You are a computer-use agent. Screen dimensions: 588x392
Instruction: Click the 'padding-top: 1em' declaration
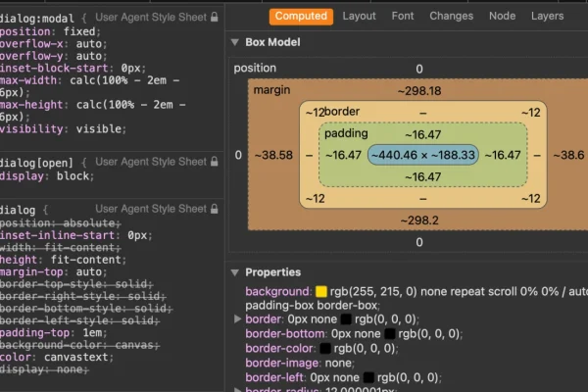pyautogui.click(x=54, y=333)
